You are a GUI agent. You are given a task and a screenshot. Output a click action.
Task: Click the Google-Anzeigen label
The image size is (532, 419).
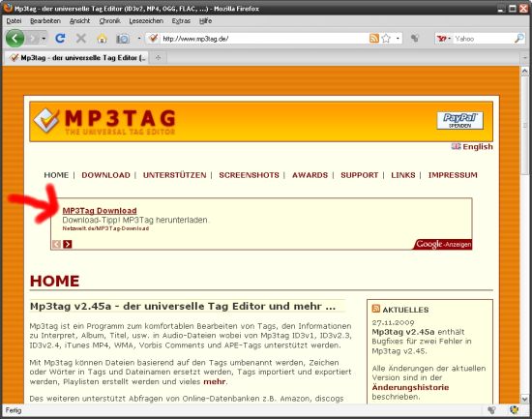pyautogui.click(x=443, y=244)
